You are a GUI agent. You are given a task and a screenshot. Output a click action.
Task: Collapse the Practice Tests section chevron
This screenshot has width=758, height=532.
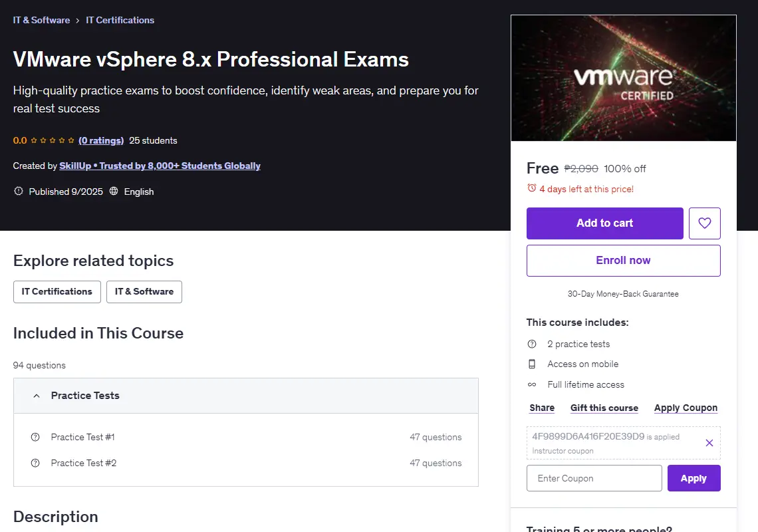[37, 396]
